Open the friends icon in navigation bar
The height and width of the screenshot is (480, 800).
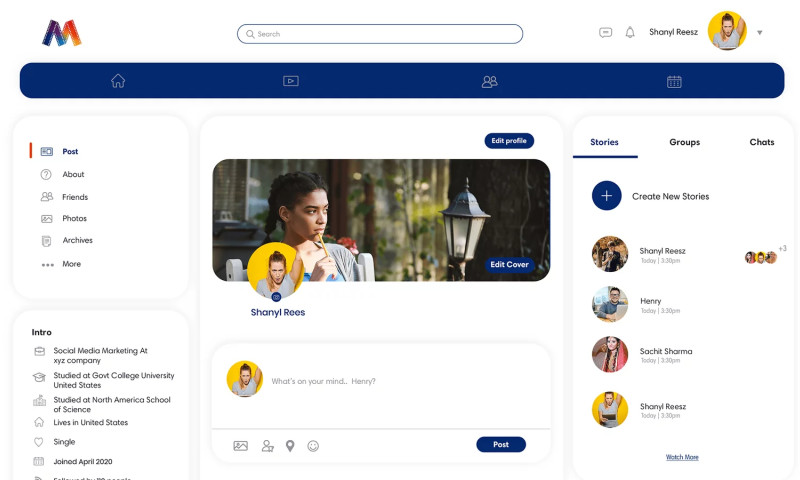[489, 81]
